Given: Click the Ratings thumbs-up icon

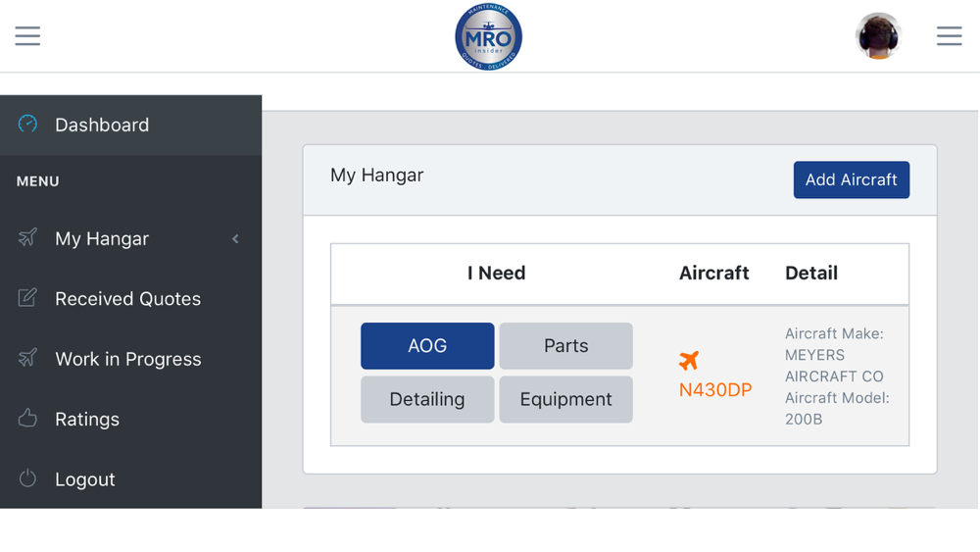Looking at the screenshot, I should point(27,419).
